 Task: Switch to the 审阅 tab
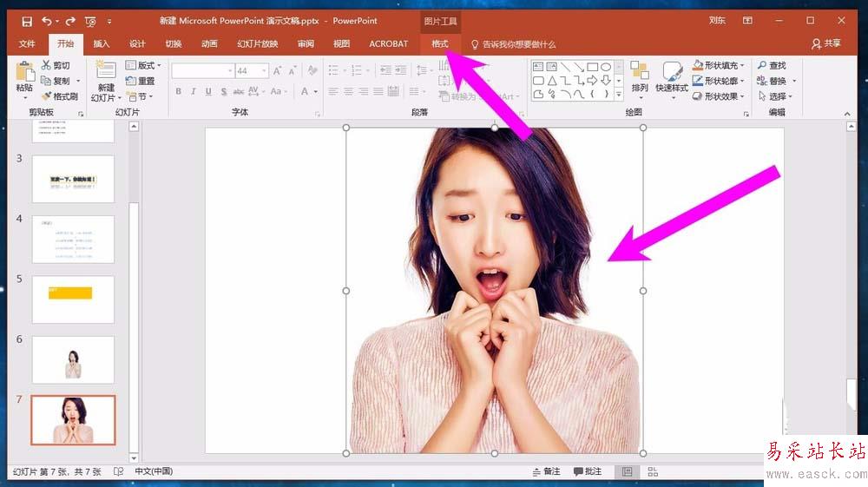[x=306, y=43]
